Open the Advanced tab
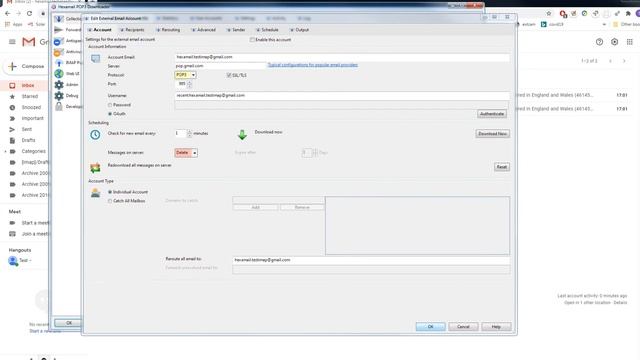Screen dimensions: 640x360 click(204, 30)
